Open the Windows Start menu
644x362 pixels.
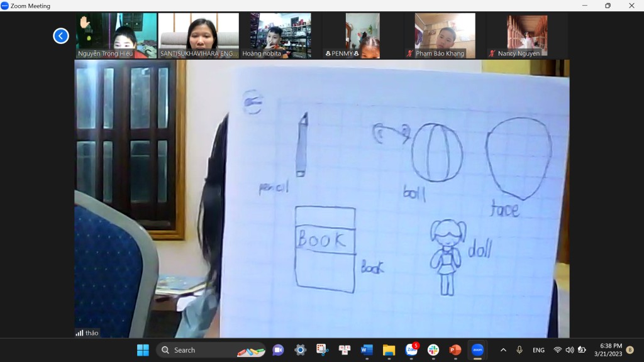[x=143, y=350]
